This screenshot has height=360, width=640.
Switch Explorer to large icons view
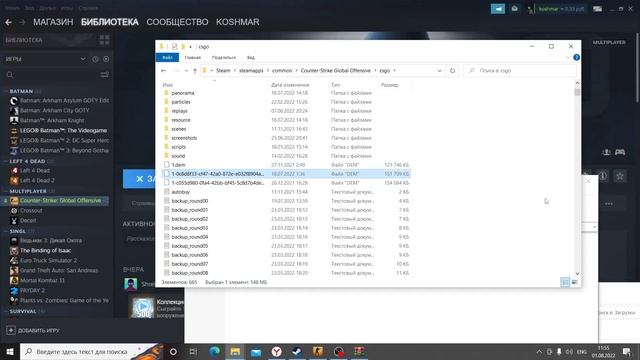point(575,282)
